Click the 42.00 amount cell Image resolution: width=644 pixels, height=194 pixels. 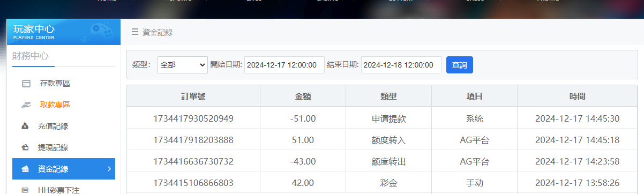(x=303, y=183)
